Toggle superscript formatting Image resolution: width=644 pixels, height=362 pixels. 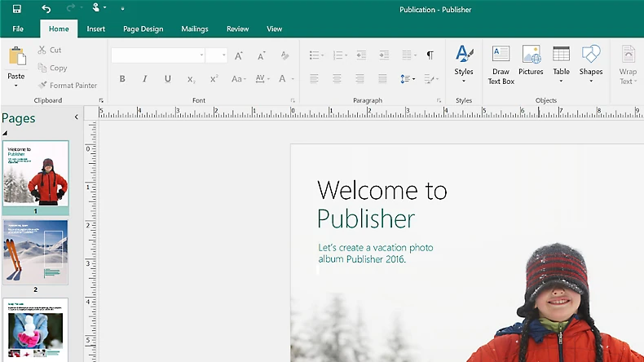click(214, 79)
